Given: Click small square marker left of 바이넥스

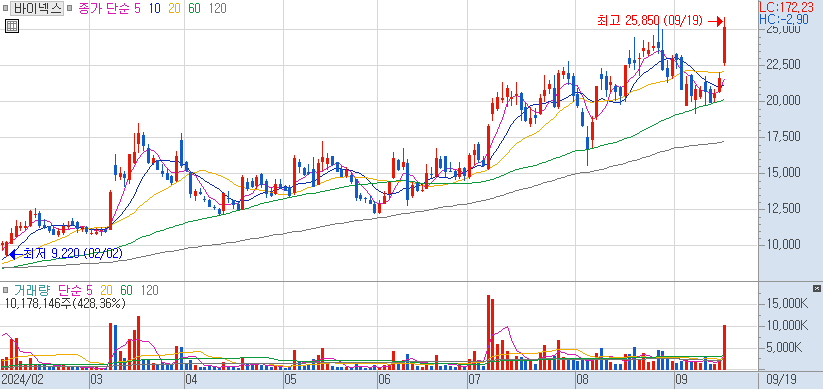Looking at the screenshot, I should tap(6, 8).
